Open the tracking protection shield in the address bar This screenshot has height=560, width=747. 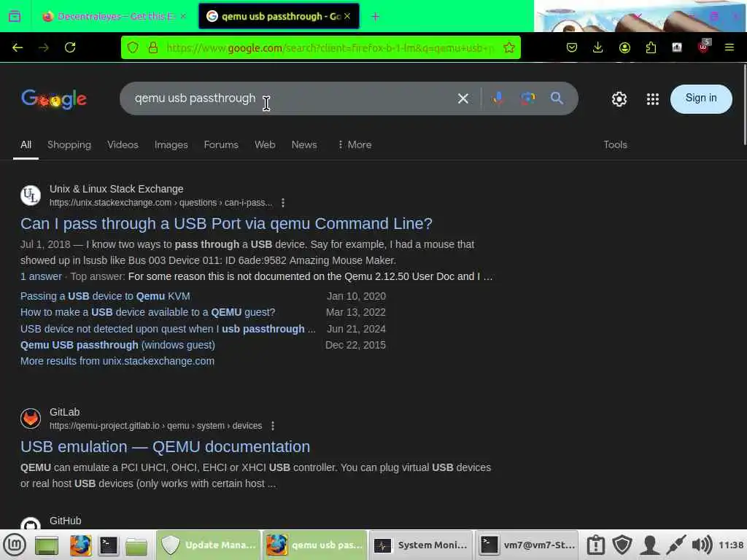click(x=133, y=47)
